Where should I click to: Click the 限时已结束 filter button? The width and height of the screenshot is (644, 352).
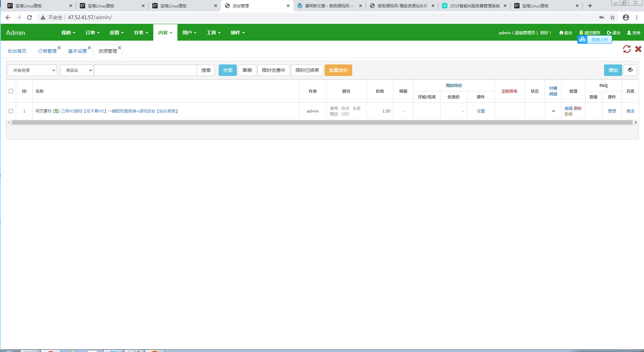coord(307,70)
